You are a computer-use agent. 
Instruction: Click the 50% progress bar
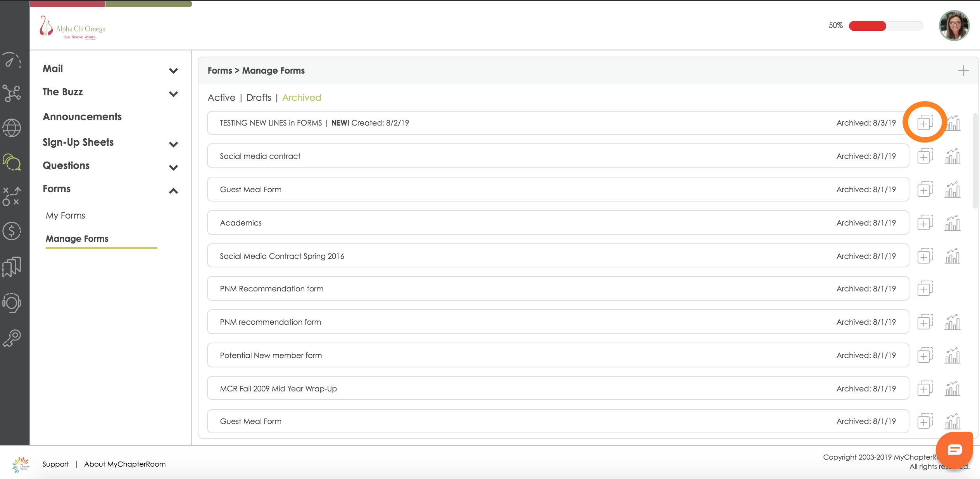coord(885,26)
